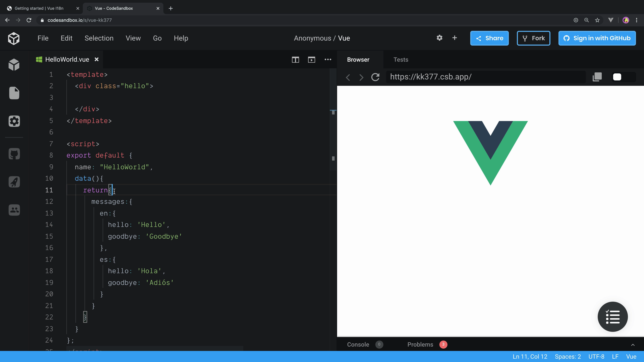644x362 pixels.
Task: Select the Browser preview tab
Action: point(358,60)
